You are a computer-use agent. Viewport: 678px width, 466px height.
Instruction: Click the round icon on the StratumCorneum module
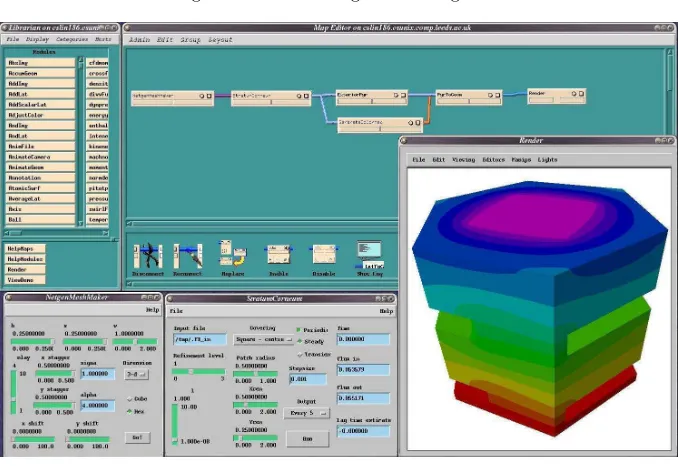click(299, 96)
